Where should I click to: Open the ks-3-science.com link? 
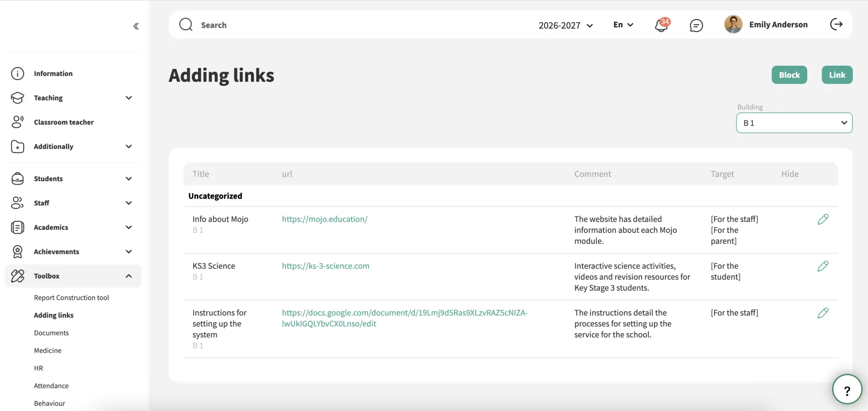tap(325, 266)
